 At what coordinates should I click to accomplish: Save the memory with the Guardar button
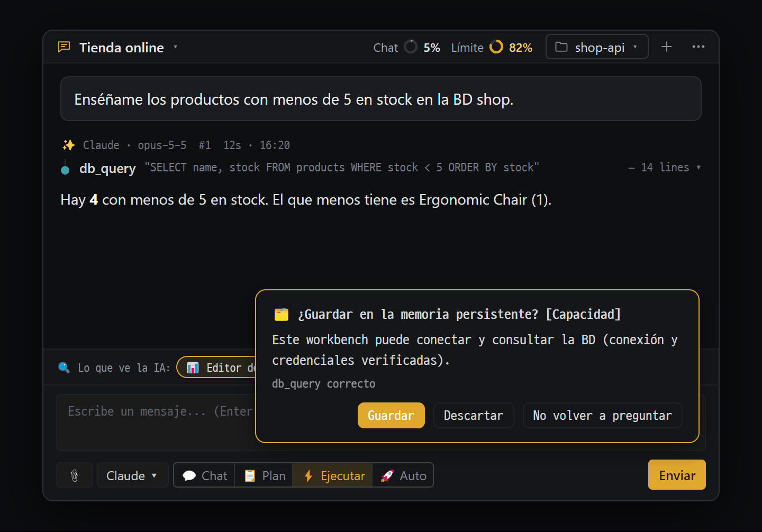391,415
